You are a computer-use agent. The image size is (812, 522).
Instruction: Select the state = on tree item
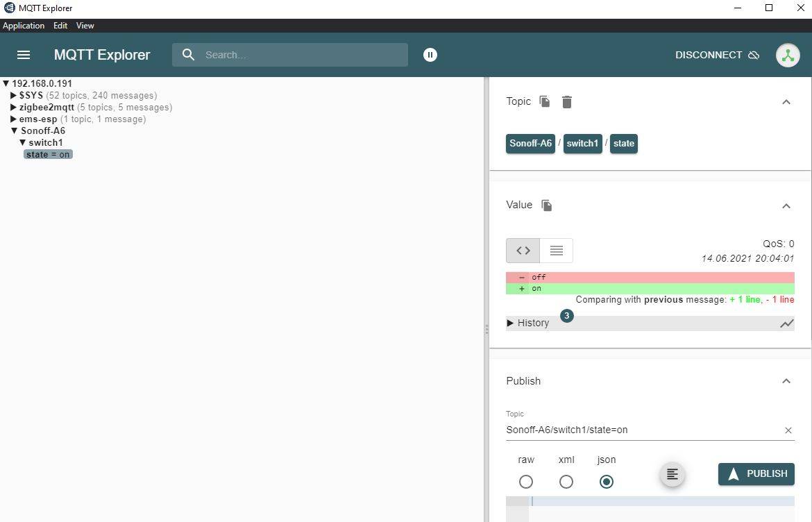coord(48,154)
